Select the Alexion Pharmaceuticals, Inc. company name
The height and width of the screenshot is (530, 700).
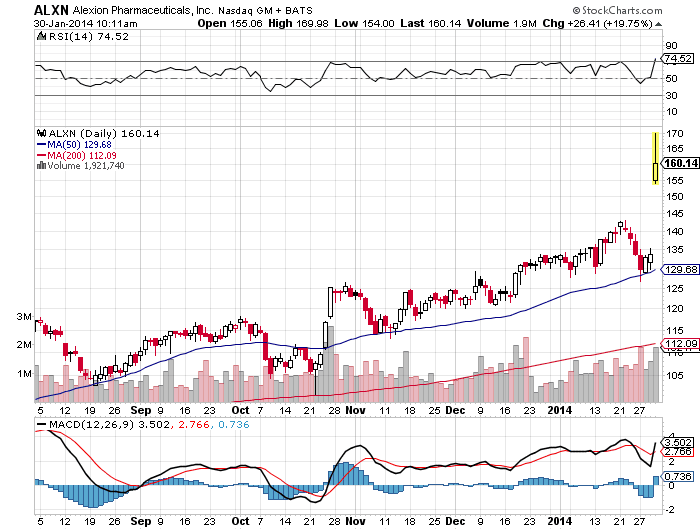coord(143,10)
